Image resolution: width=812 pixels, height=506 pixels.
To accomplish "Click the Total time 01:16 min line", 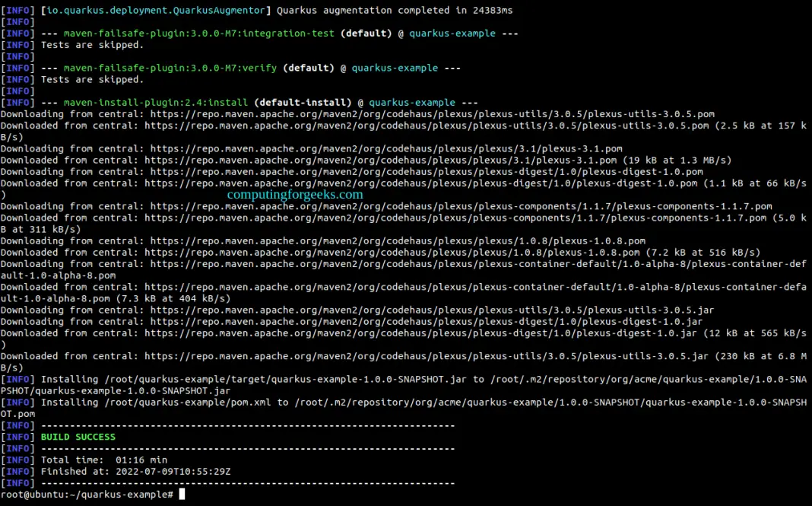I will click(103, 460).
